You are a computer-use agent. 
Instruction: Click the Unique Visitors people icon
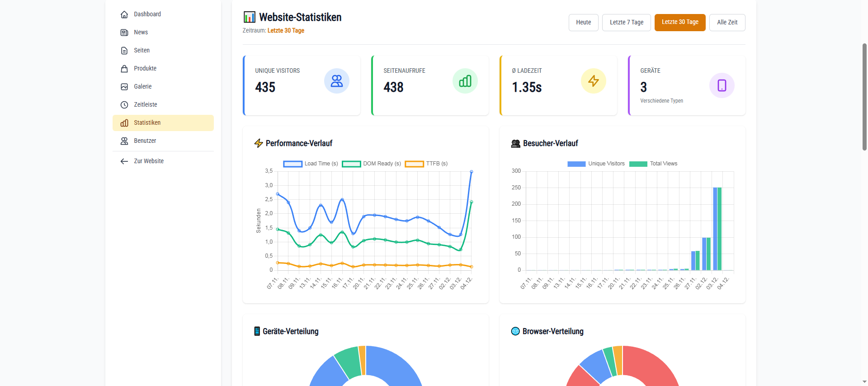point(336,81)
